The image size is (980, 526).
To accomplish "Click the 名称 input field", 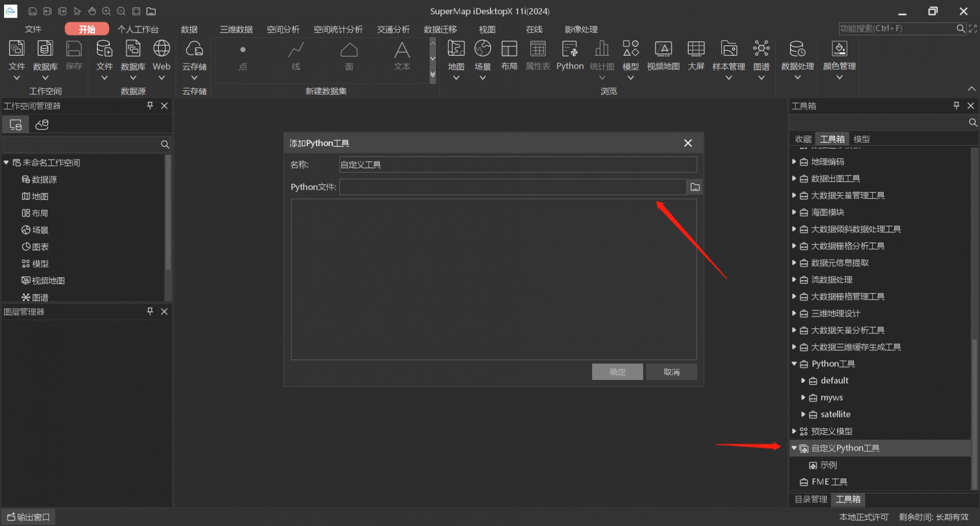I will click(x=518, y=165).
